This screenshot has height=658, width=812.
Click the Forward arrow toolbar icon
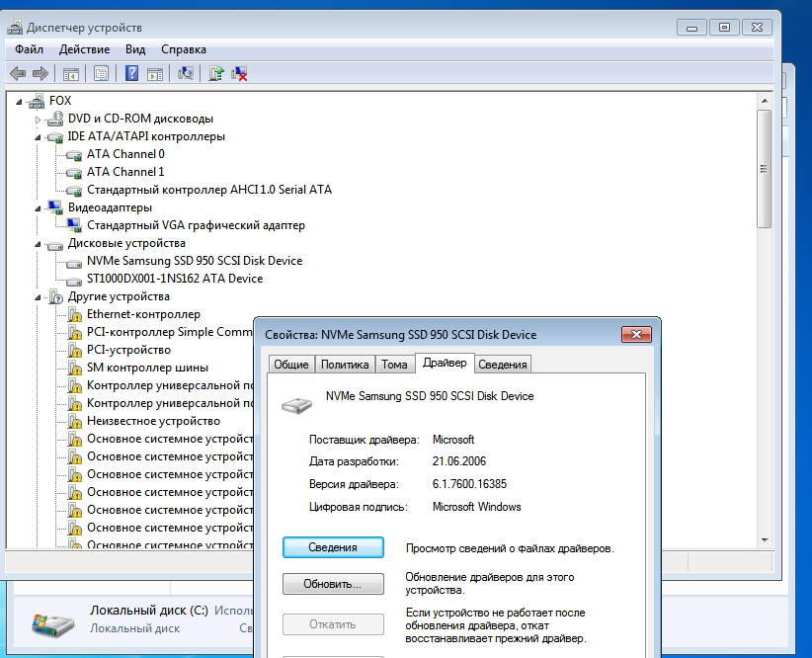(41, 73)
